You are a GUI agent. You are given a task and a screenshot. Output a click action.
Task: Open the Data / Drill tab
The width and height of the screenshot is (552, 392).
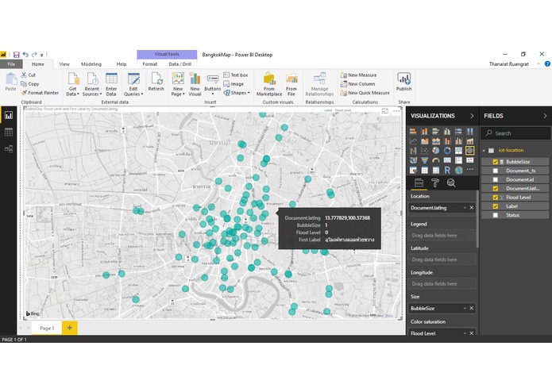coord(179,64)
